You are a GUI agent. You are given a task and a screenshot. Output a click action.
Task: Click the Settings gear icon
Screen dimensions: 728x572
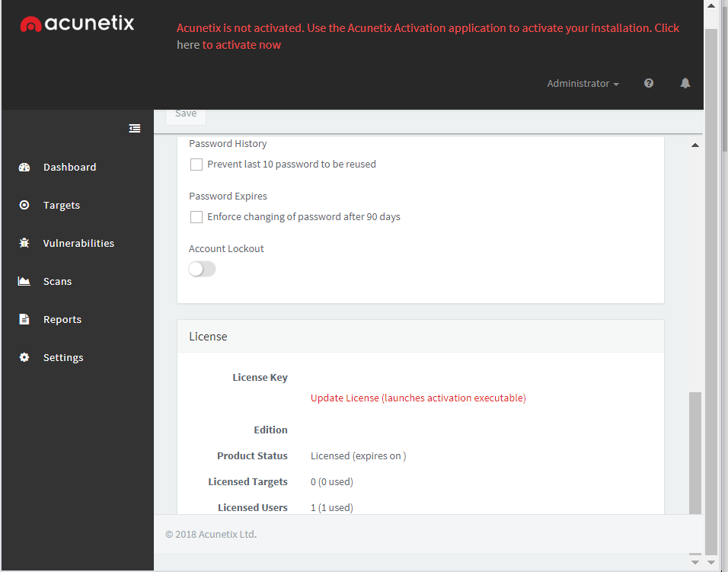pyautogui.click(x=24, y=357)
